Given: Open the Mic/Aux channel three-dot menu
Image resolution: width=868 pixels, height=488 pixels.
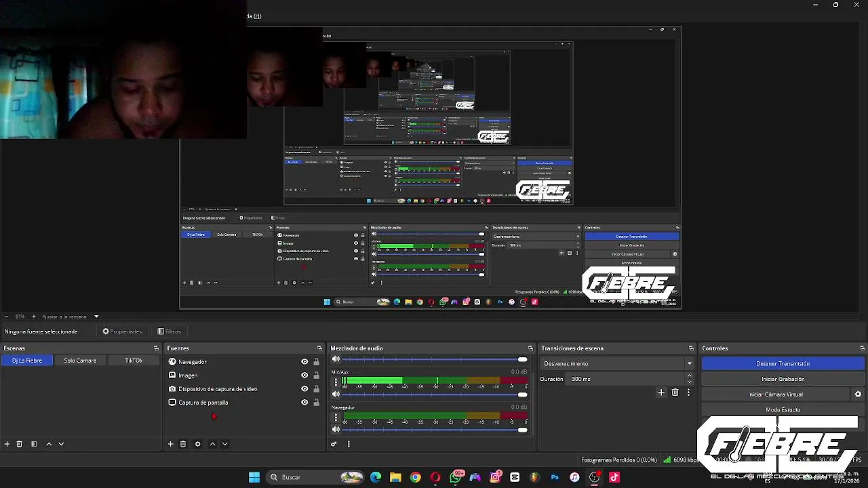Looking at the screenshot, I should tap(335, 382).
